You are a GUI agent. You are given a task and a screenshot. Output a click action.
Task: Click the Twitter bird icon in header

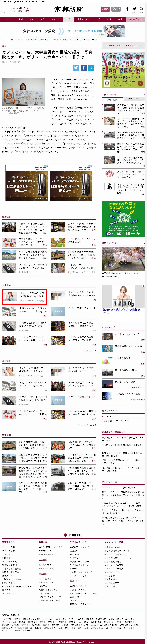(134, 9)
